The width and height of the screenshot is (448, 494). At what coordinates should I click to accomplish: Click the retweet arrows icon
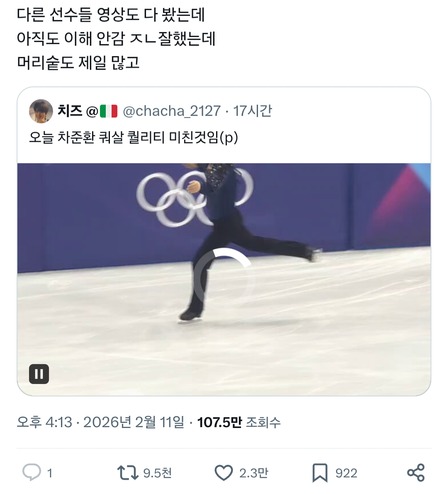127,473
